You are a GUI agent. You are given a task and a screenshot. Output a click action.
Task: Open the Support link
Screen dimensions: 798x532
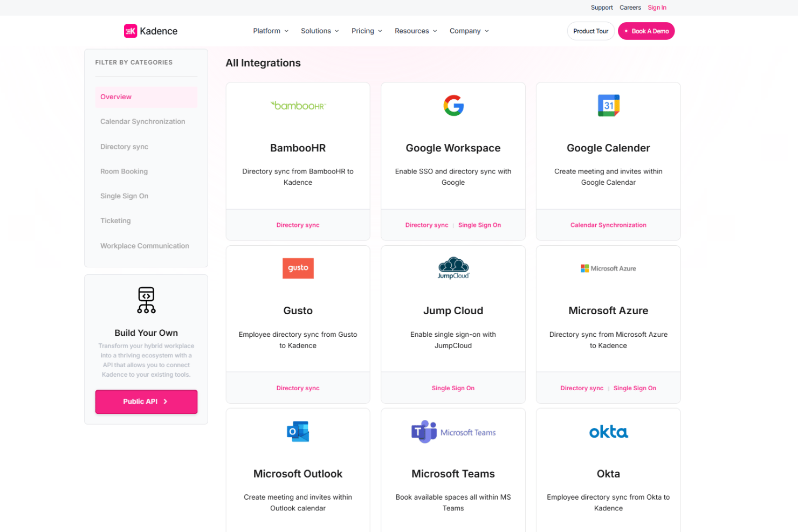pyautogui.click(x=602, y=8)
